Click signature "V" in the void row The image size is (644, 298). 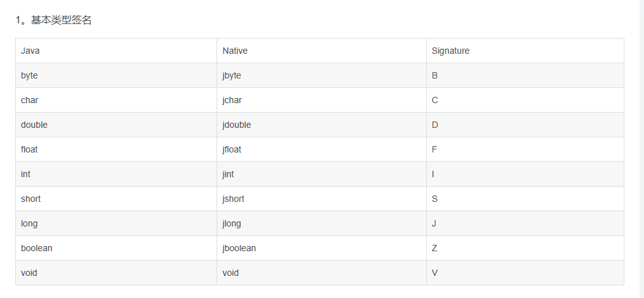434,273
